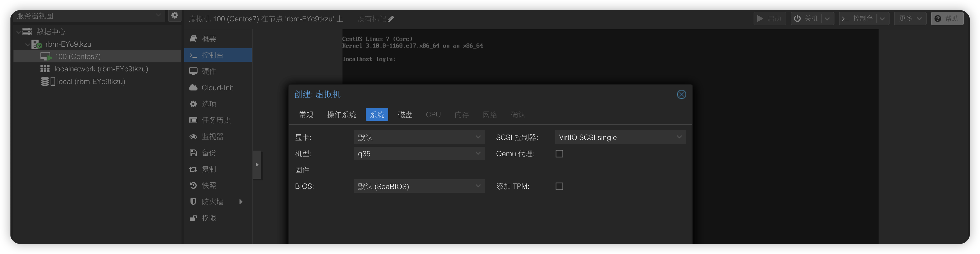Open the Snapshots (快照) panel
Image resolution: width=980 pixels, height=254 pixels.
(209, 185)
